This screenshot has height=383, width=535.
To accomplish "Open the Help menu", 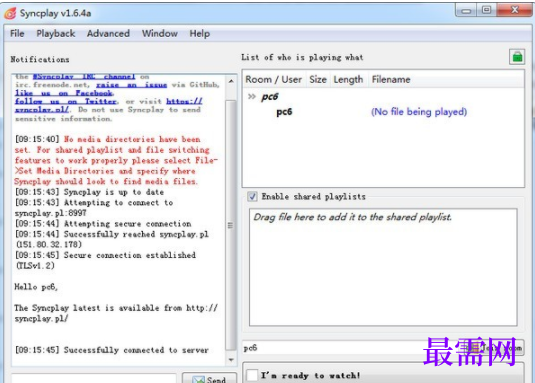I will click(200, 33).
